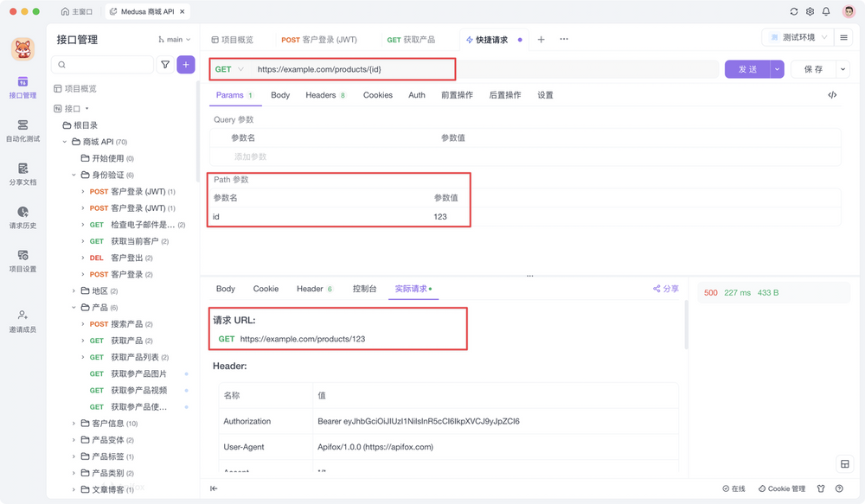Image resolution: width=865 pixels, height=504 pixels.
Task: Click the settings gear in the title bar
Action: pyautogui.click(x=809, y=12)
